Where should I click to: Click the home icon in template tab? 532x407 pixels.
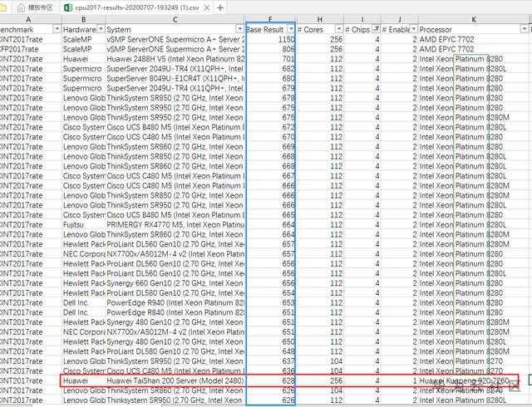tap(21, 7)
